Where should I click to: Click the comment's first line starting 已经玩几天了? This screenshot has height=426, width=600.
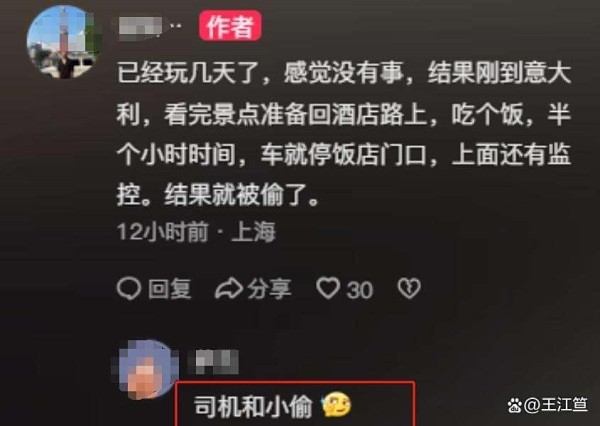[344, 73]
